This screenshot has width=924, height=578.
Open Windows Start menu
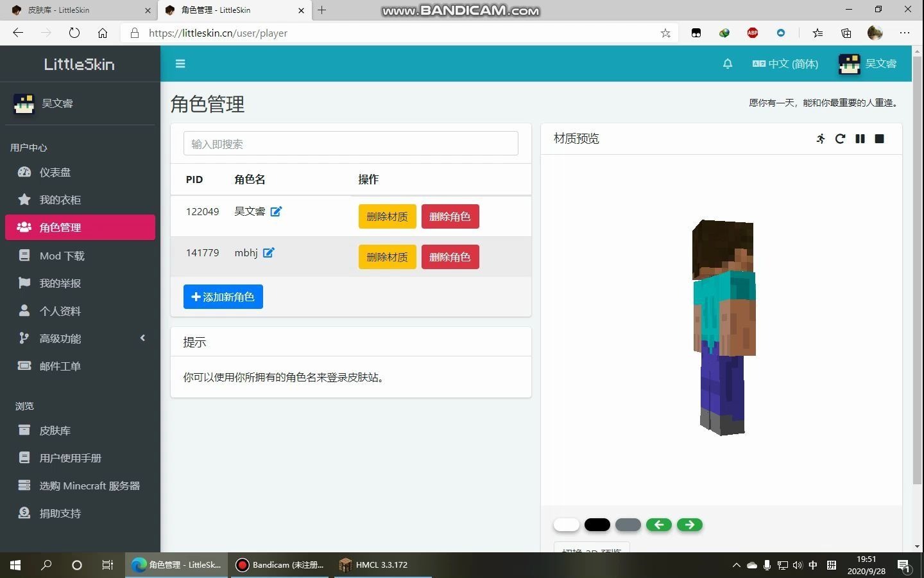click(x=15, y=565)
